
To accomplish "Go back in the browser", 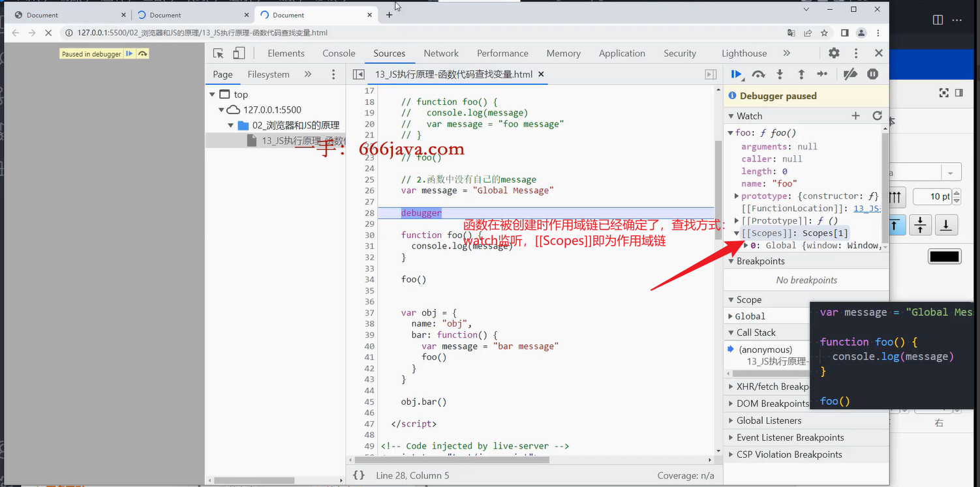I will tap(16, 33).
